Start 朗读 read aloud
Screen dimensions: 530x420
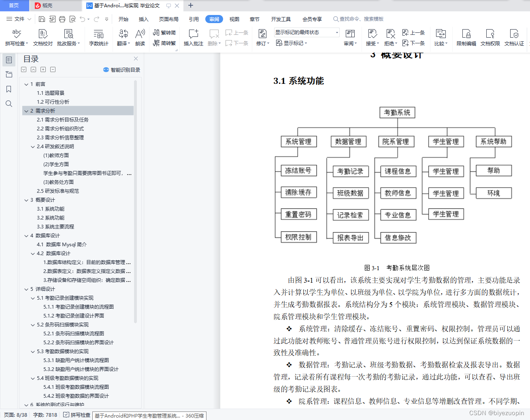140,37
